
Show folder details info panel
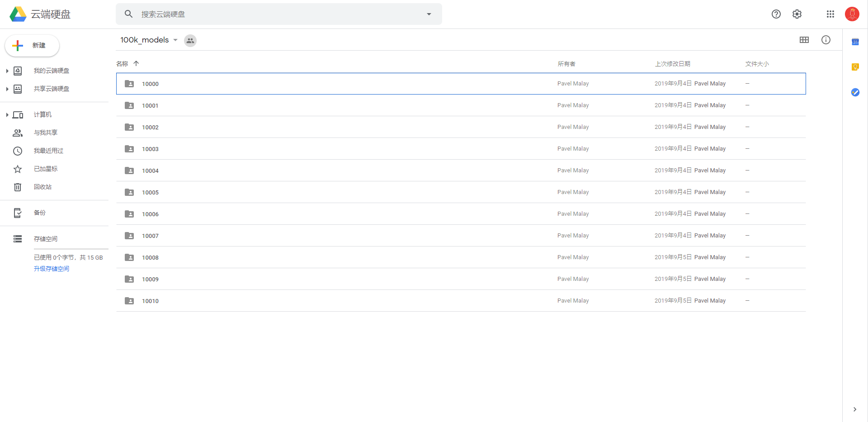pyautogui.click(x=826, y=40)
